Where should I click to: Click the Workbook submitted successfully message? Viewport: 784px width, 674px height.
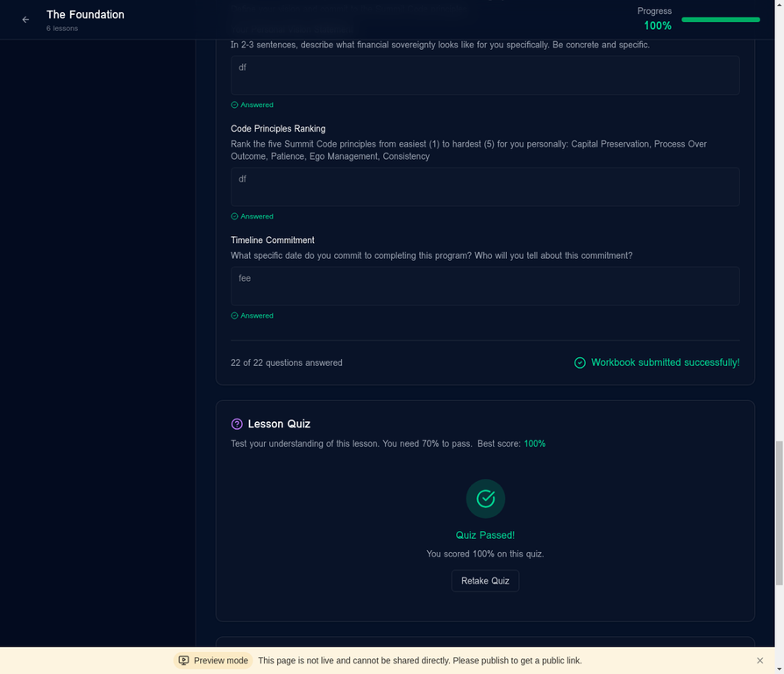tap(666, 362)
